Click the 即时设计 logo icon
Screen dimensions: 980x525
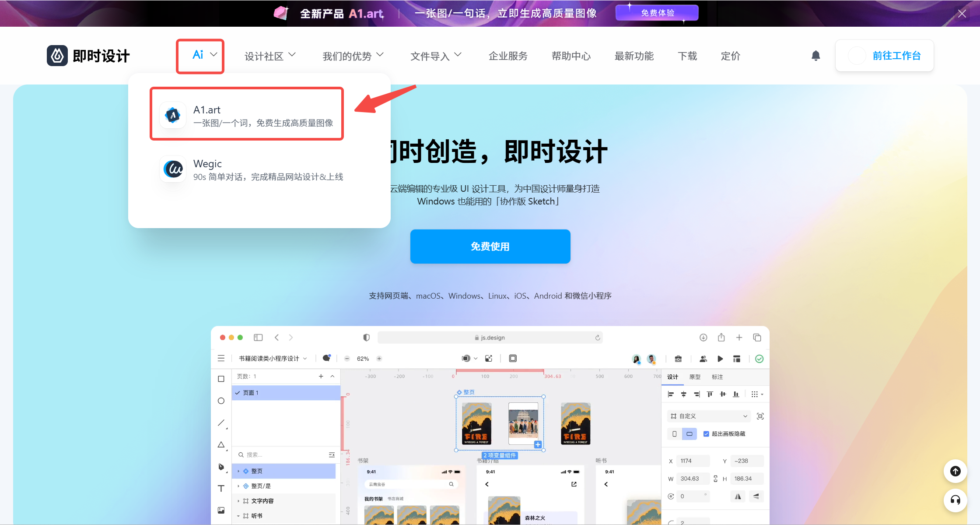pos(57,56)
